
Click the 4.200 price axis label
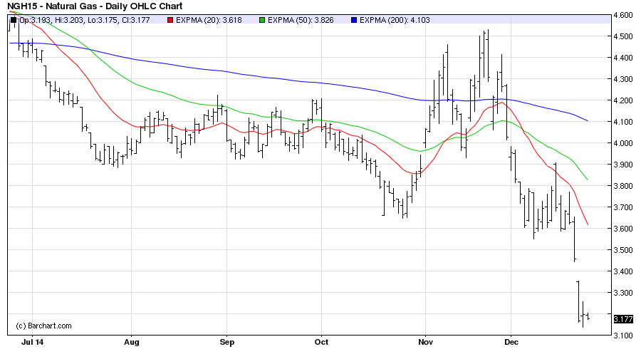point(623,100)
